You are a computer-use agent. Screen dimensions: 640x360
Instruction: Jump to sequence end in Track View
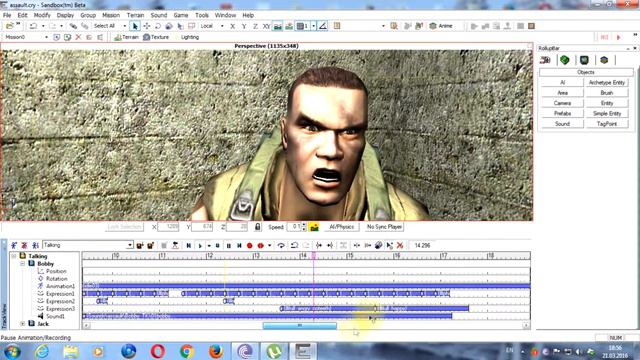[239, 245]
